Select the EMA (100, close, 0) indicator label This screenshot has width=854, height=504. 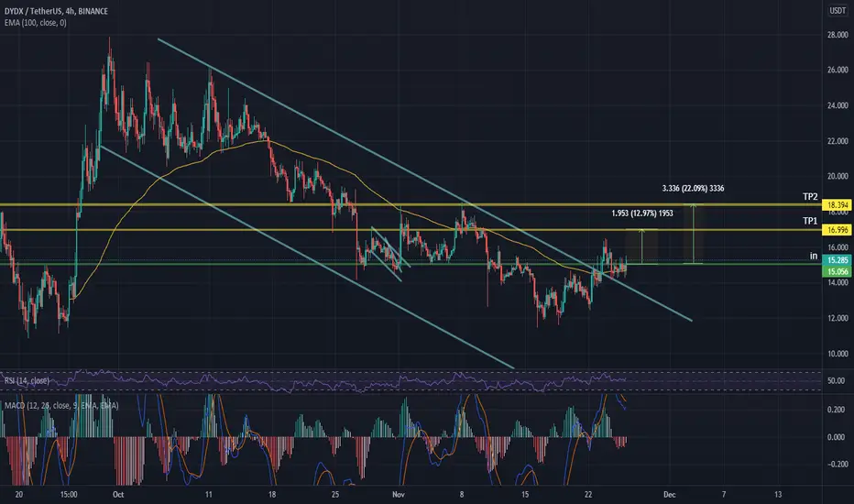[36, 23]
